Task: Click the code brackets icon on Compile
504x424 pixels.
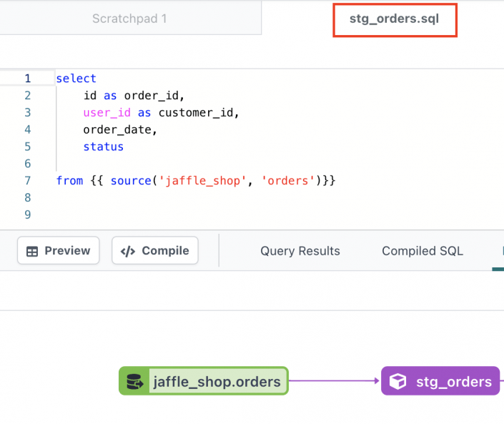Action: click(128, 251)
